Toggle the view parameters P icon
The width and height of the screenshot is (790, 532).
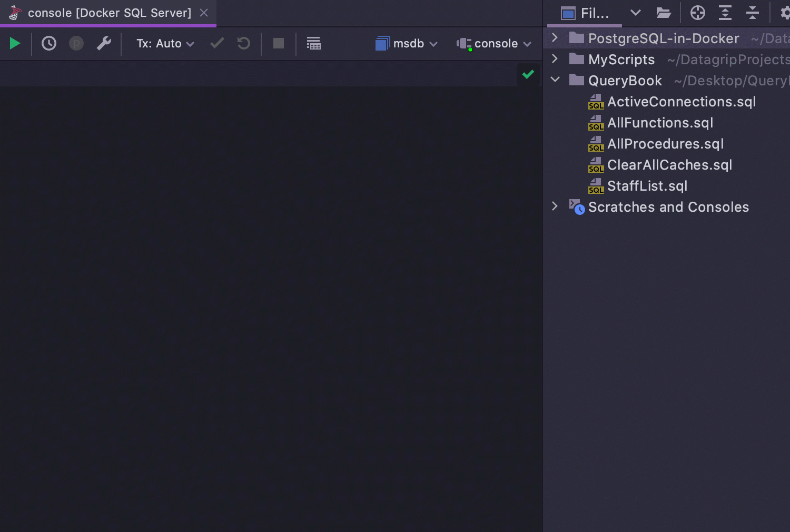pyautogui.click(x=76, y=43)
